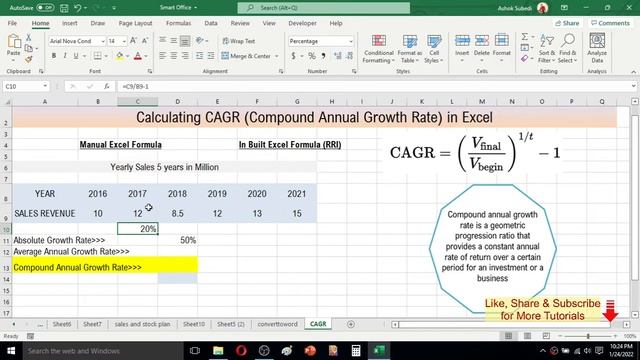Image resolution: width=640 pixels, height=360 pixels.
Task: Click the Decrease Decimal icon
Action: pyautogui.click(x=350, y=56)
